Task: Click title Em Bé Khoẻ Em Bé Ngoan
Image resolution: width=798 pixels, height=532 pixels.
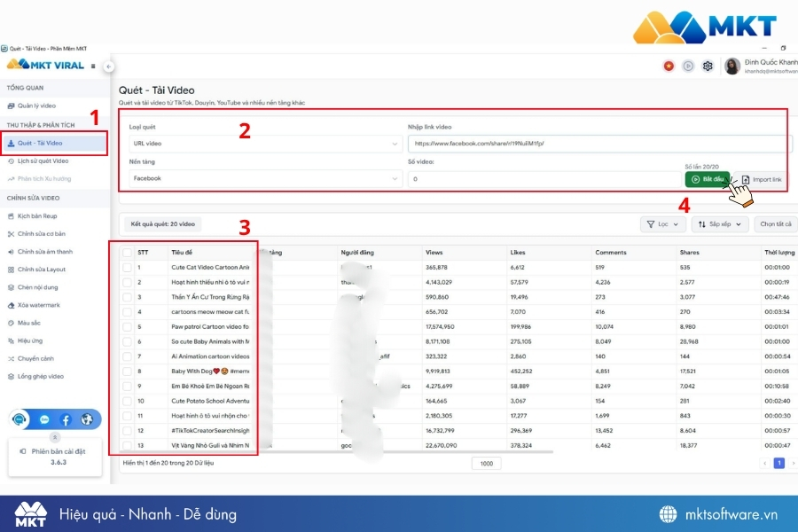Action: pyautogui.click(x=210, y=387)
